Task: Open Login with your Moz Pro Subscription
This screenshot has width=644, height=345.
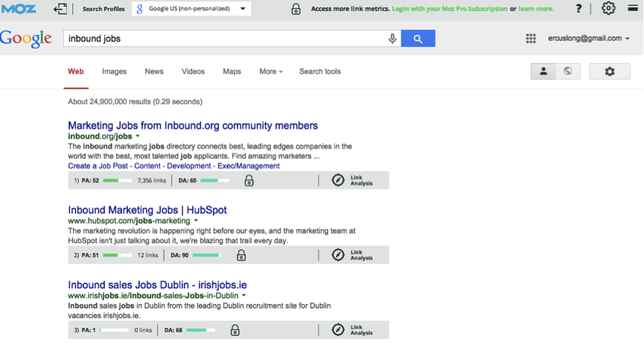Action: click(x=450, y=9)
